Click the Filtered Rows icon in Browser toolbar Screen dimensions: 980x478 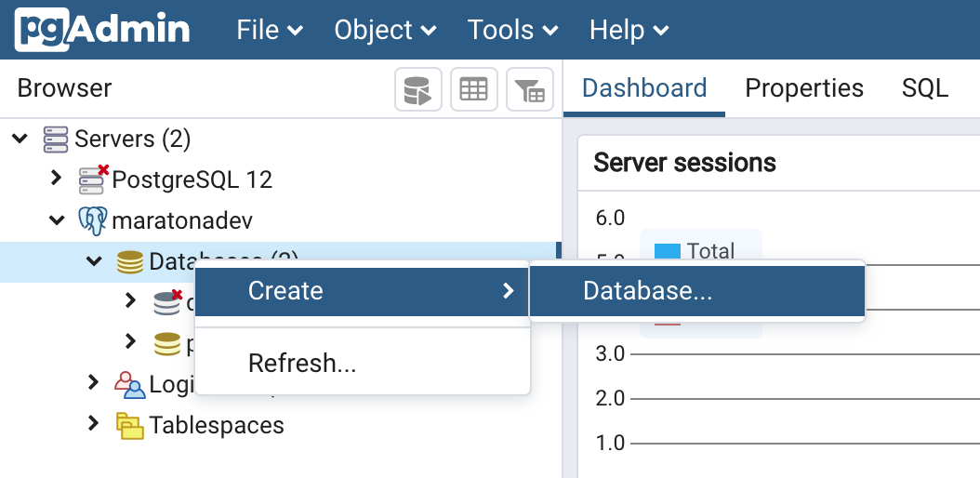click(530, 89)
